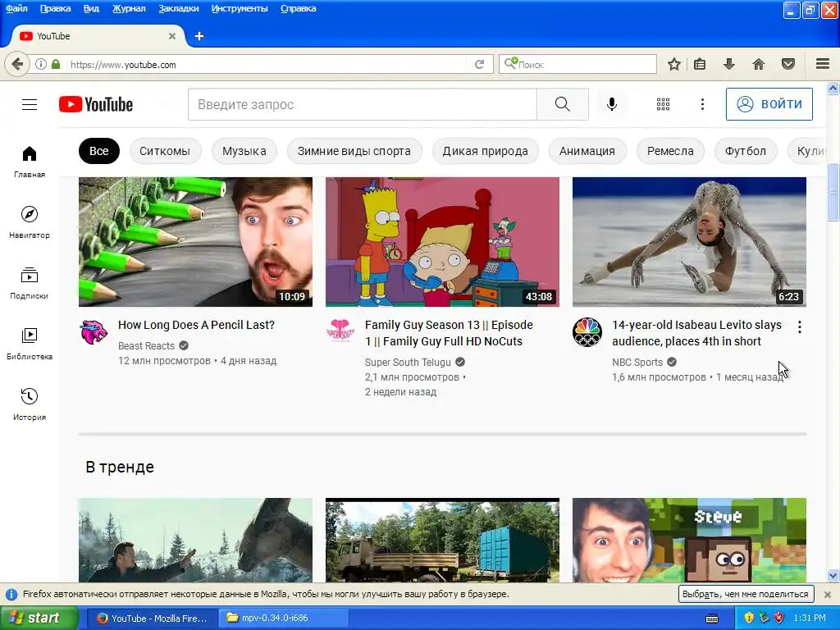Play the pencil video thumbnail
This screenshot has width=840, height=630.
point(195,242)
